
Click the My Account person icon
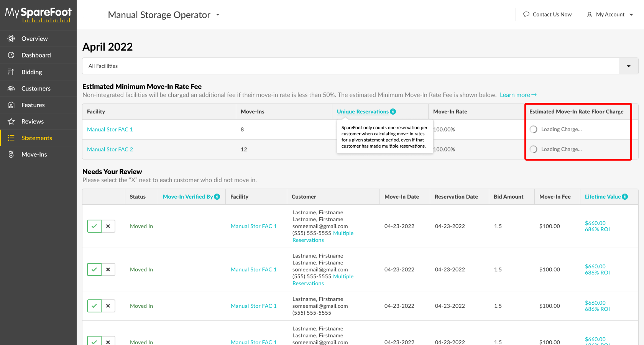[590, 14]
